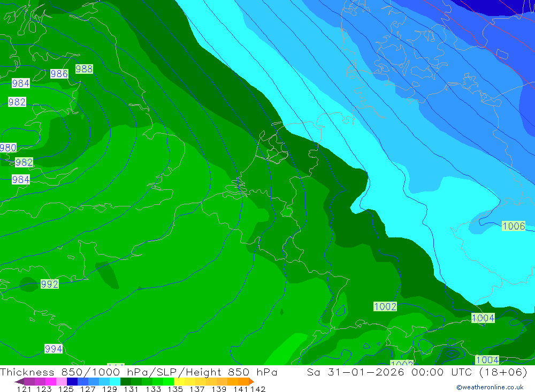This screenshot has height=392, width=535.
Task: Click the legend value 142
Action: pos(258,389)
